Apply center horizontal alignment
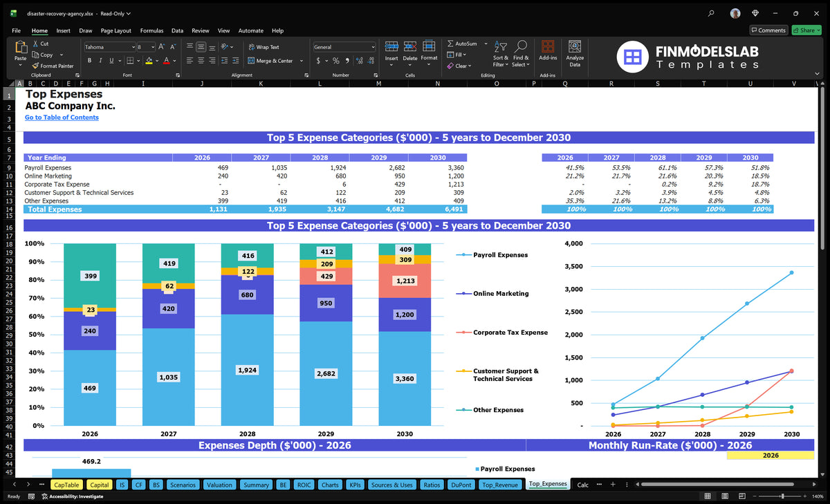The image size is (830, 504). (201, 61)
